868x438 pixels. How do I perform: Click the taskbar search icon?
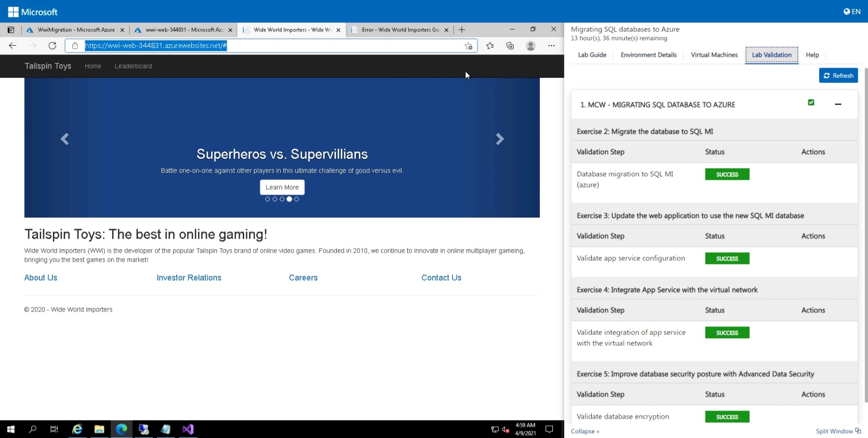point(33,429)
